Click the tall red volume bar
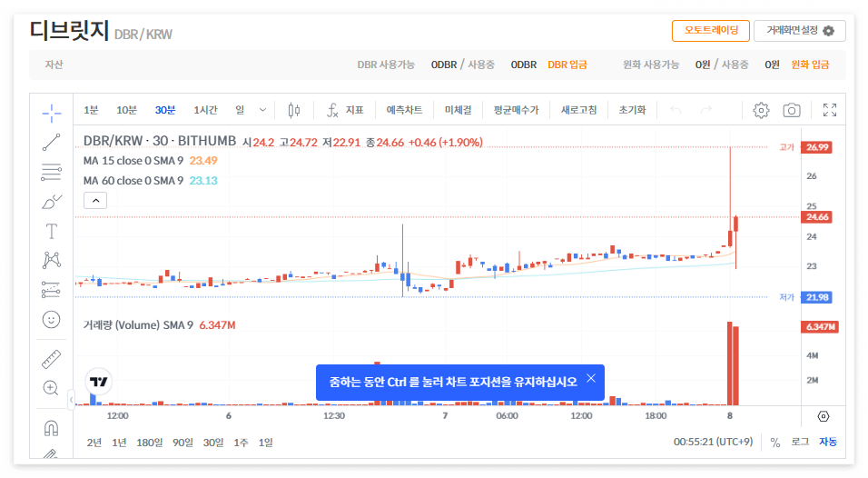 730,363
